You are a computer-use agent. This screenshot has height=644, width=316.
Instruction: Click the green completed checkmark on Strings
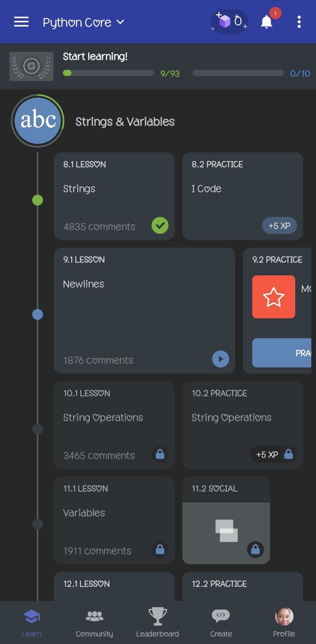(x=160, y=225)
